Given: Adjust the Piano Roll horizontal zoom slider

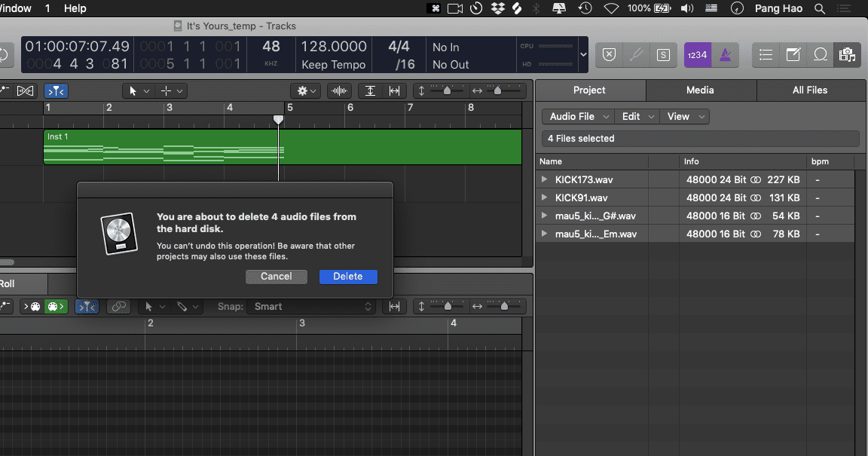Looking at the screenshot, I should pyautogui.click(x=504, y=306).
